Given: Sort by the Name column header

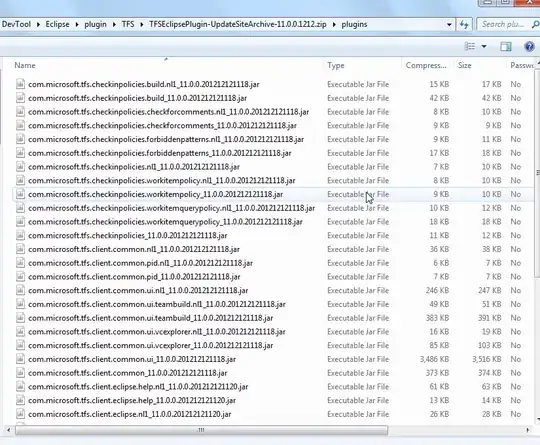Looking at the screenshot, I should [x=25, y=65].
